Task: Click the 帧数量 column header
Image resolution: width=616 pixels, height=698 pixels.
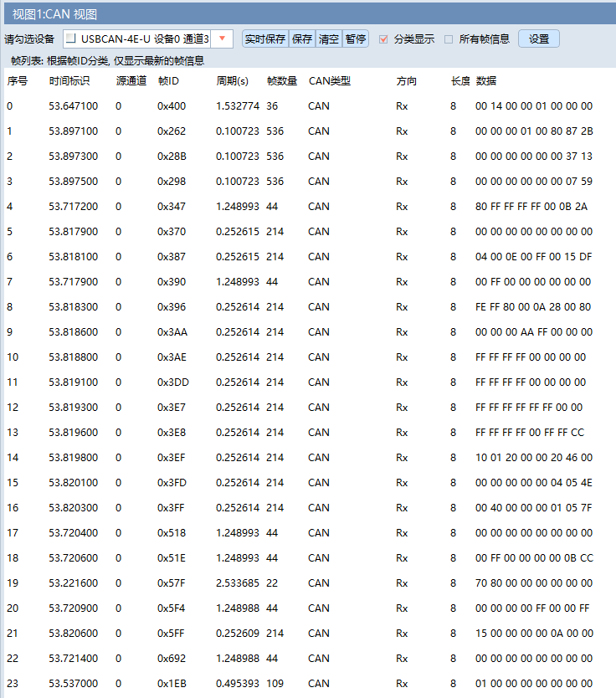Action: 282,80
